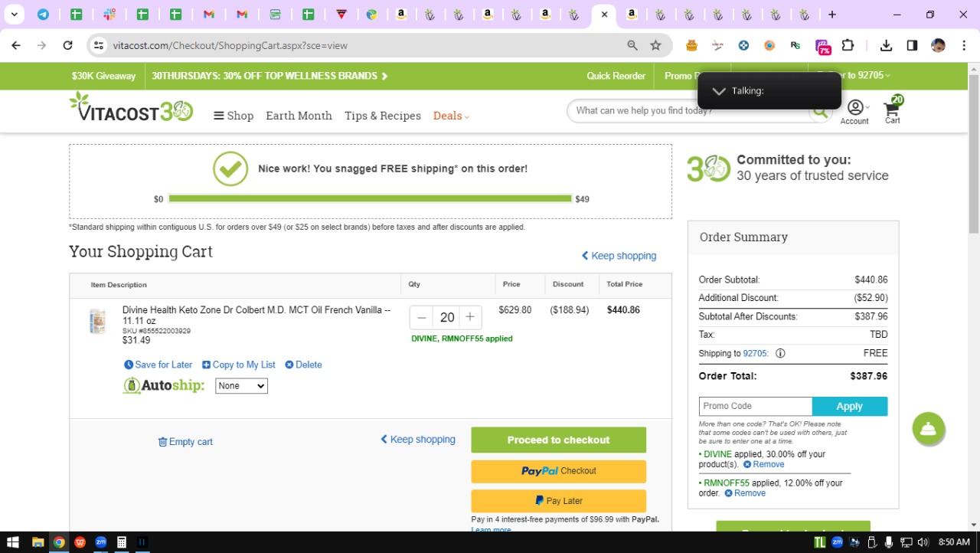Remove the DIVINE promo code
The width and height of the screenshot is (980, 553).
click(763, 464)
